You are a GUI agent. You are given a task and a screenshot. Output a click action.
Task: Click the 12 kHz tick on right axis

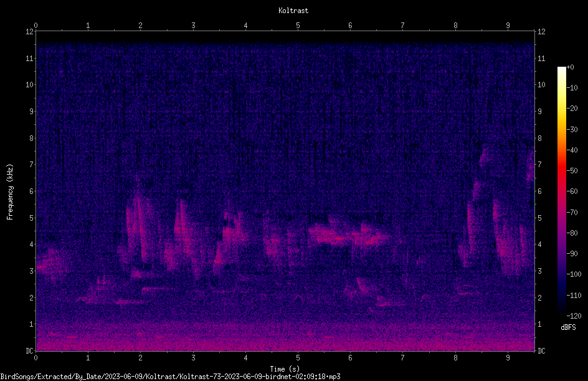point(541,32)
